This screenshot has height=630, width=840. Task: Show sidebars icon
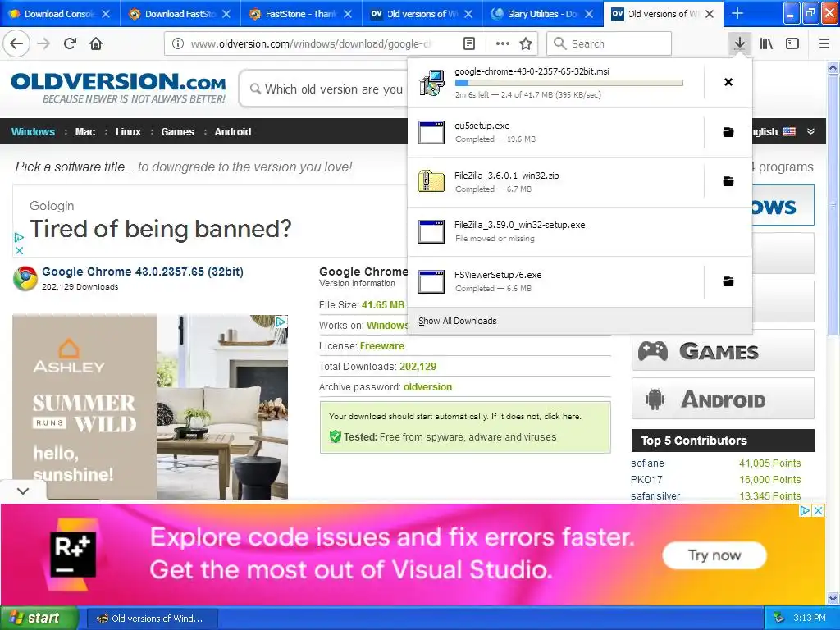tap(792, 43)
